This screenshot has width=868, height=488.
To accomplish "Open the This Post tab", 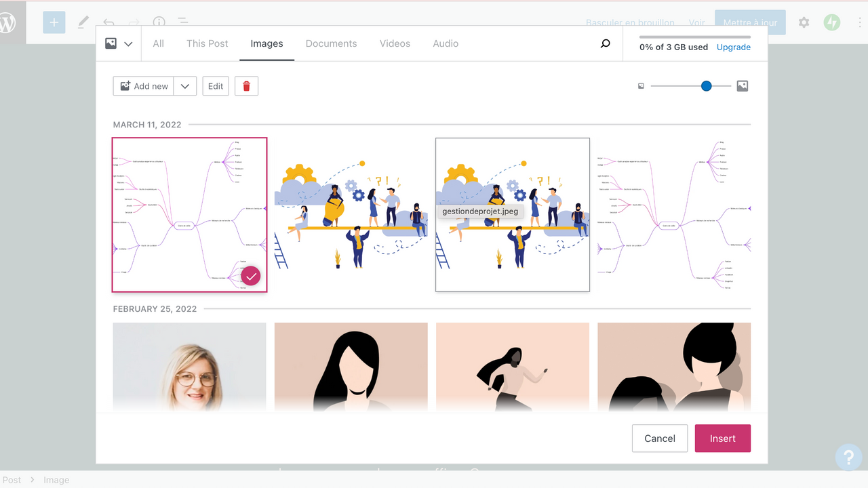I will pos(207,43).
